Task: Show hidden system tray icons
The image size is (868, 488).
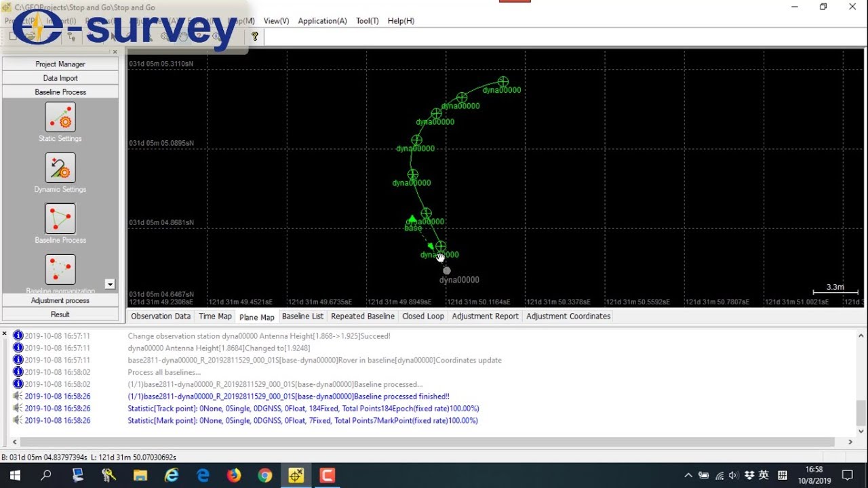Action: pos(688,475)
